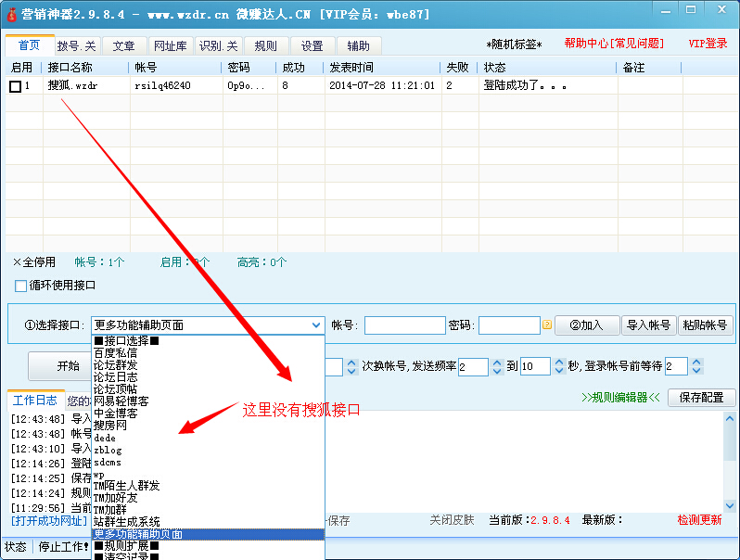Go to the 规则 tab
740x560 pixels.
tap(265, 45)
